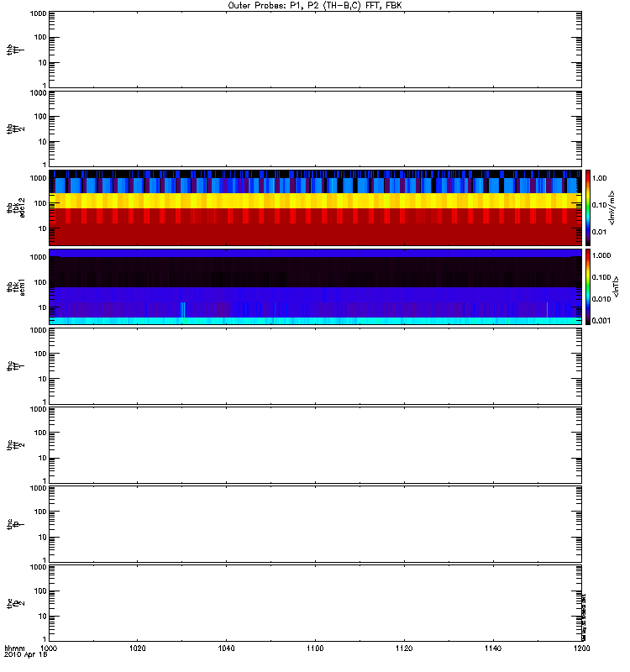
Task: Click the "thc ffp 1" axis label
Action: tap(16, 524)
